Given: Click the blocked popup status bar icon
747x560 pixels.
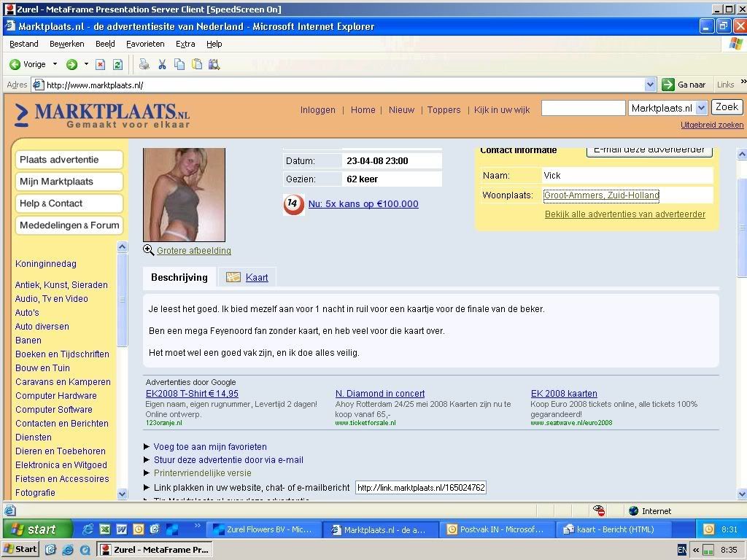Looking at the screenshot, I should click(x=599, y=510).
